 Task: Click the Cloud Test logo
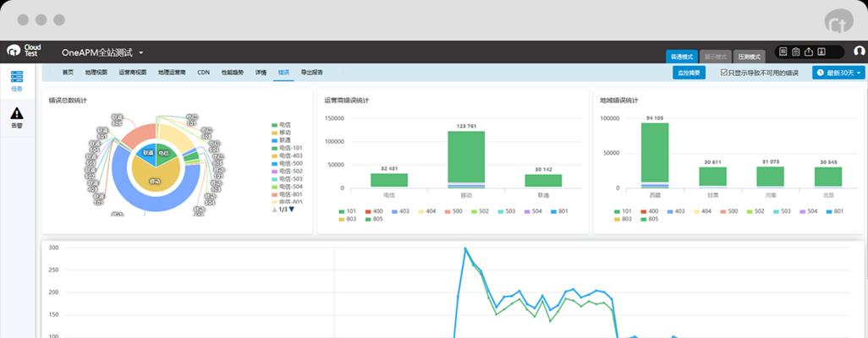click(x=24, y=51)
